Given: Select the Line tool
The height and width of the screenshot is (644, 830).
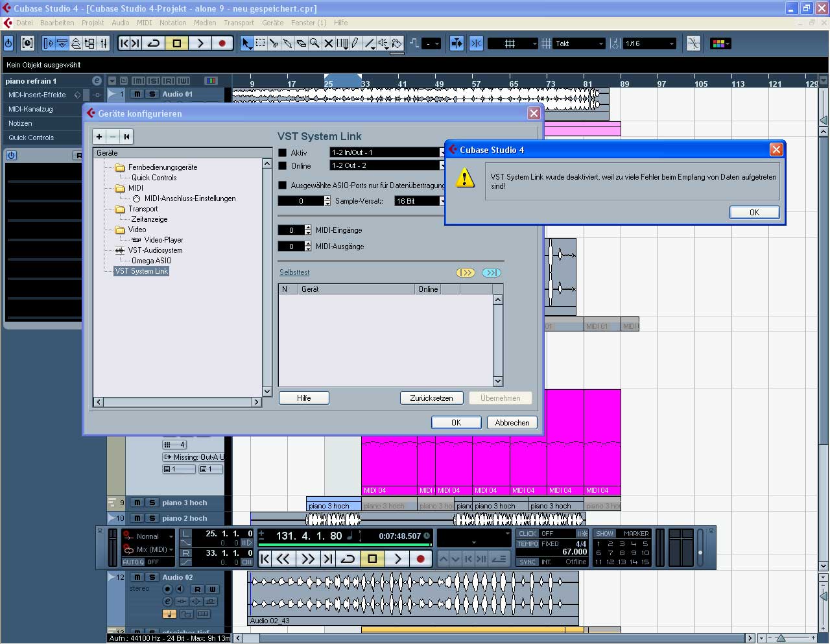Looking at the screenshot, I should point(370,43).
